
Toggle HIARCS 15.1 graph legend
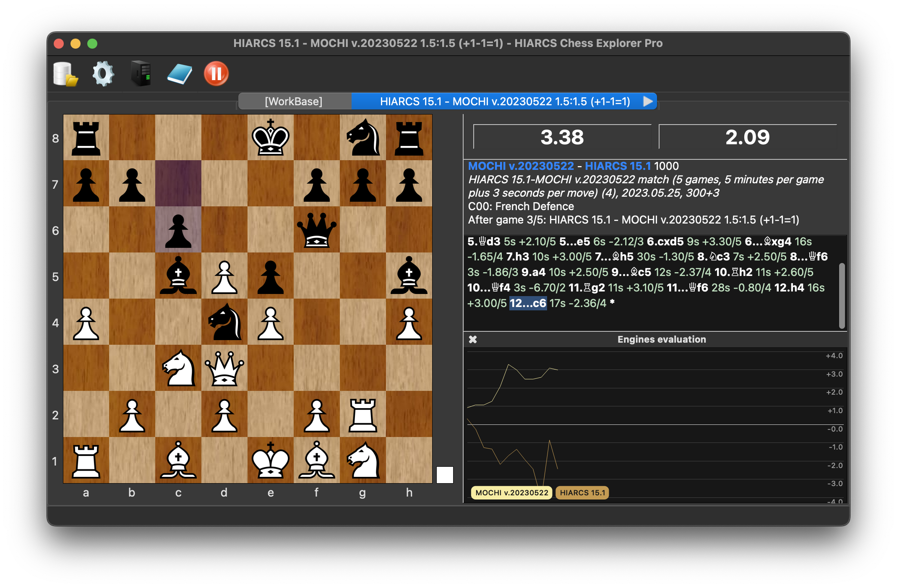[x=582, y=493]
